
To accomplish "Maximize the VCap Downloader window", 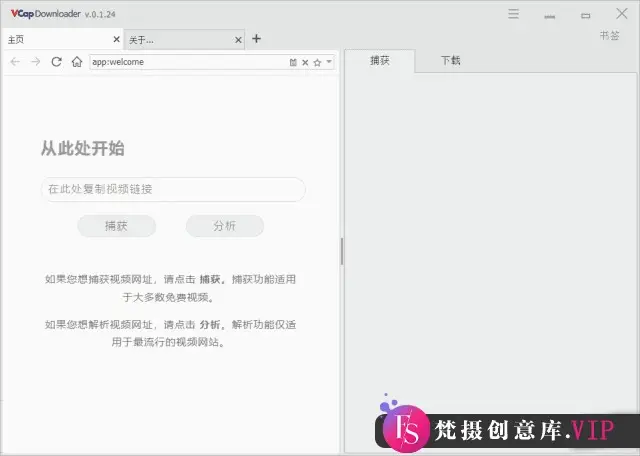I will click(x=585, y=16).
